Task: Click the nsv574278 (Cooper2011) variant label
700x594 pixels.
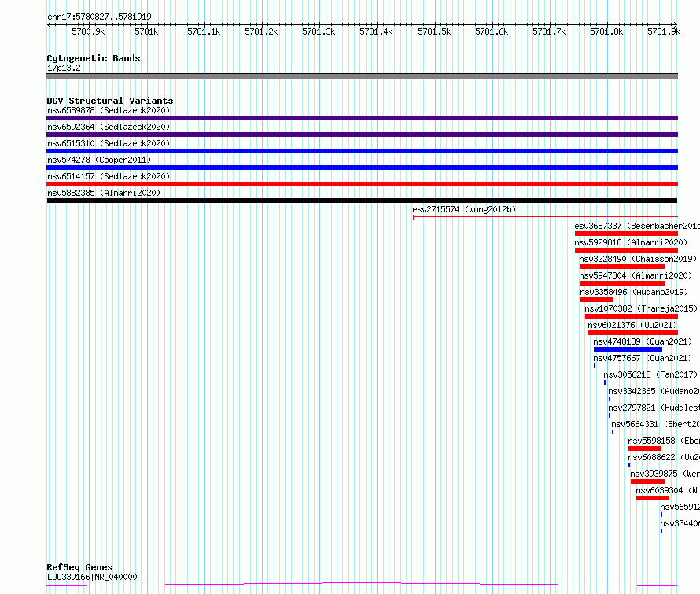Action: (x=99, y=160)
